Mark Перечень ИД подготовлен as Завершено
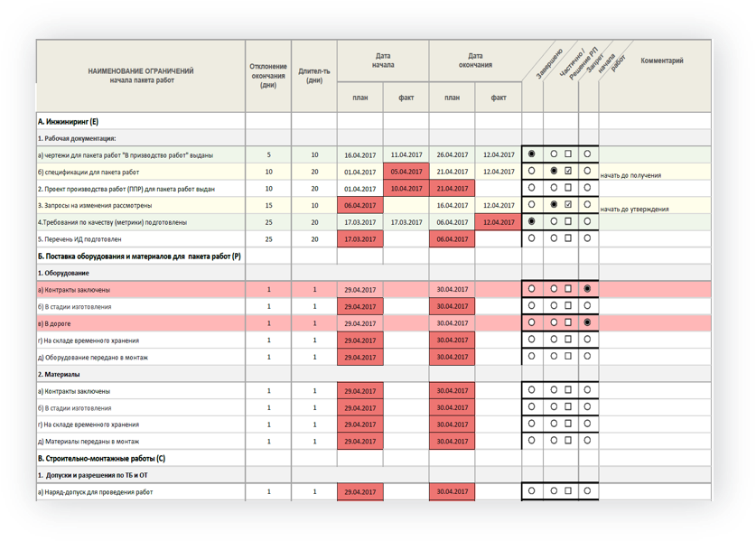The image size is (756, 541). click(531, 238)
